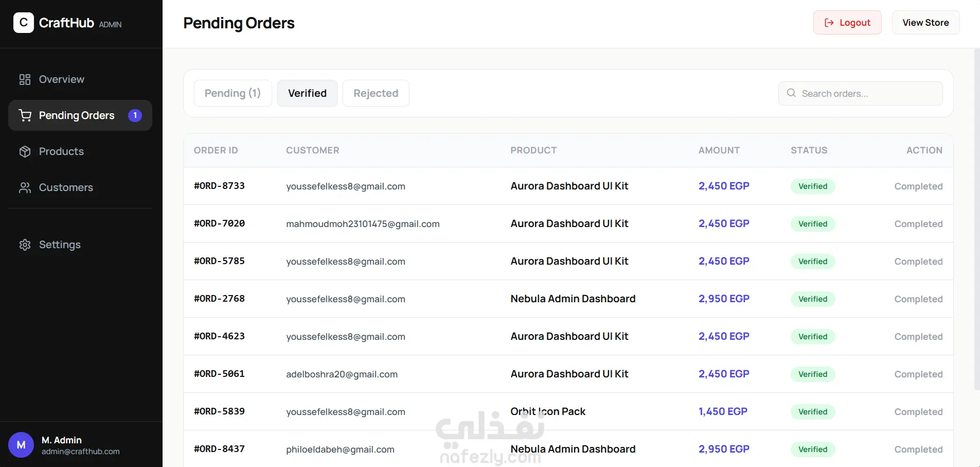Focus the Search orders field
980x467 pixels.
pos(861,93)
